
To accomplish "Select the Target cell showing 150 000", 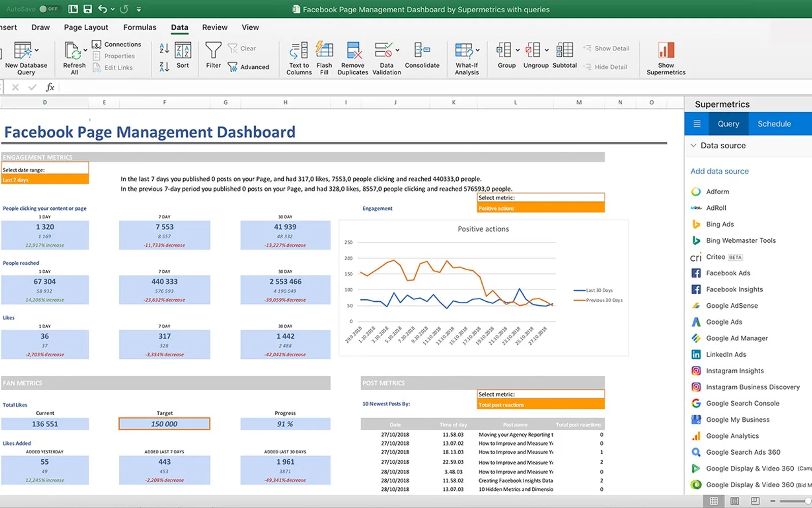I will coord(164,424).
